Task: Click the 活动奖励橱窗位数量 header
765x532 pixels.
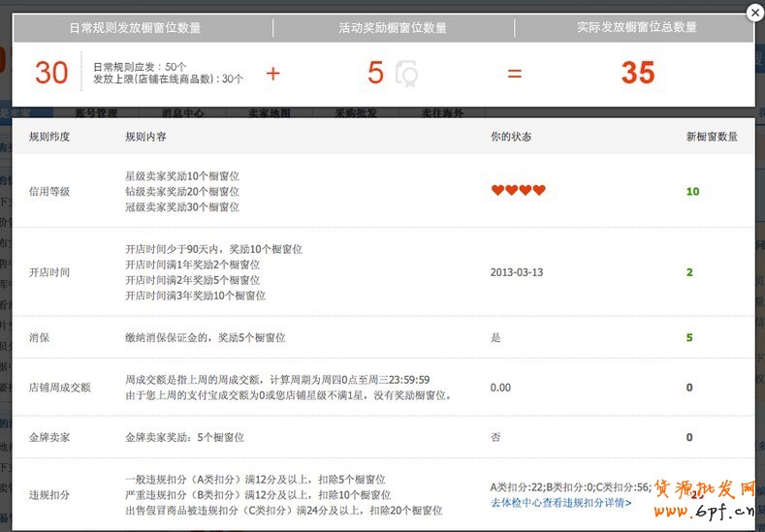Action: click(393, 28)
